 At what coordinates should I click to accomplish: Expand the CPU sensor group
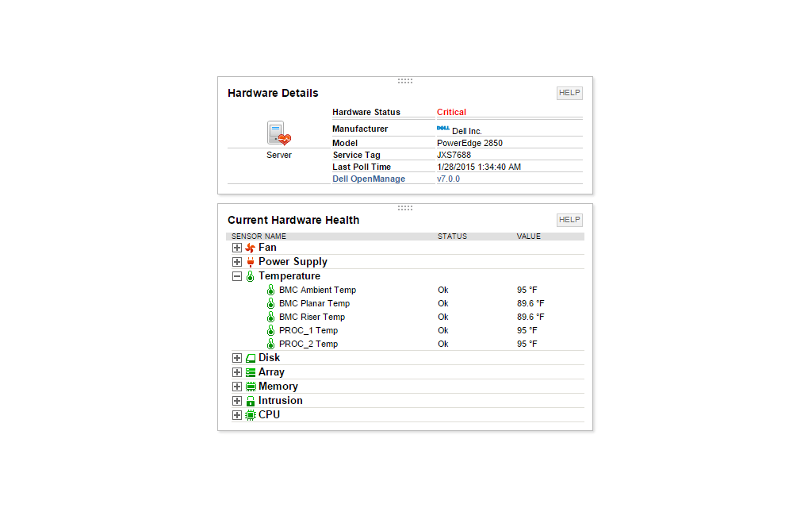236,414
